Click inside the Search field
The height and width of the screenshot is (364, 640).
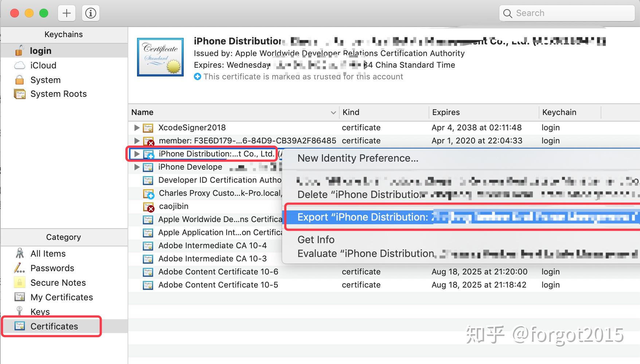click(x=566, y=13)
